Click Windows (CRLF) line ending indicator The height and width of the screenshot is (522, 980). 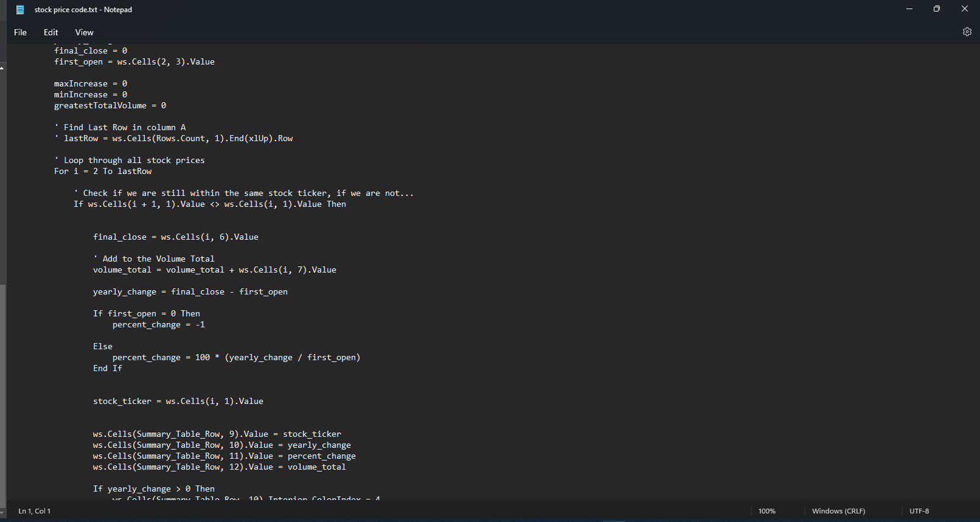pyautogui.click(x=838, y=511)
